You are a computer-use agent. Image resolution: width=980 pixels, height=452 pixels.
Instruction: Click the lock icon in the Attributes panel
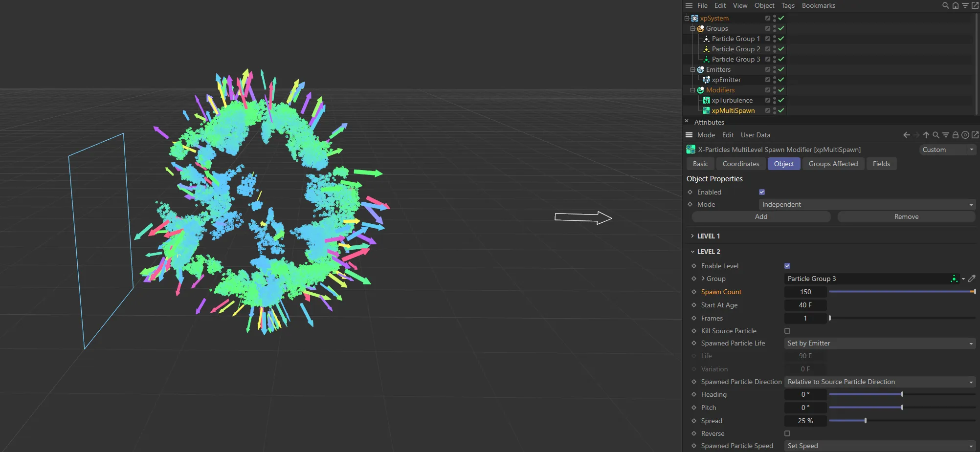(956, 135)
